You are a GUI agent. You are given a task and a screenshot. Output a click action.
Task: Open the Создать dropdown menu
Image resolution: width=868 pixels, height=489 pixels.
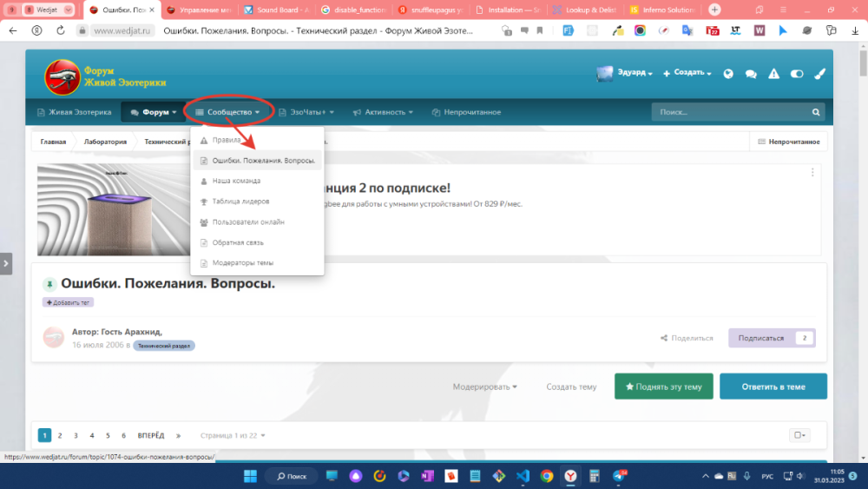[687, 74]
